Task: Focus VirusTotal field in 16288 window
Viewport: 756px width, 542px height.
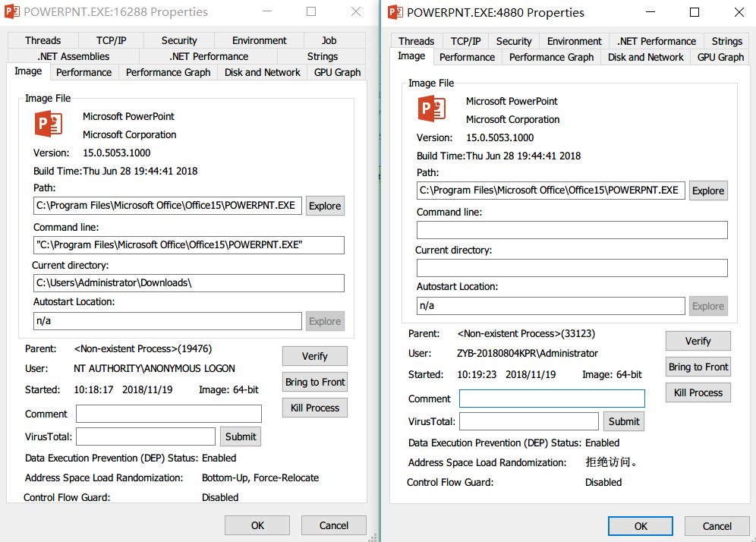Action: pyautogui.click(x=146, y=436)
